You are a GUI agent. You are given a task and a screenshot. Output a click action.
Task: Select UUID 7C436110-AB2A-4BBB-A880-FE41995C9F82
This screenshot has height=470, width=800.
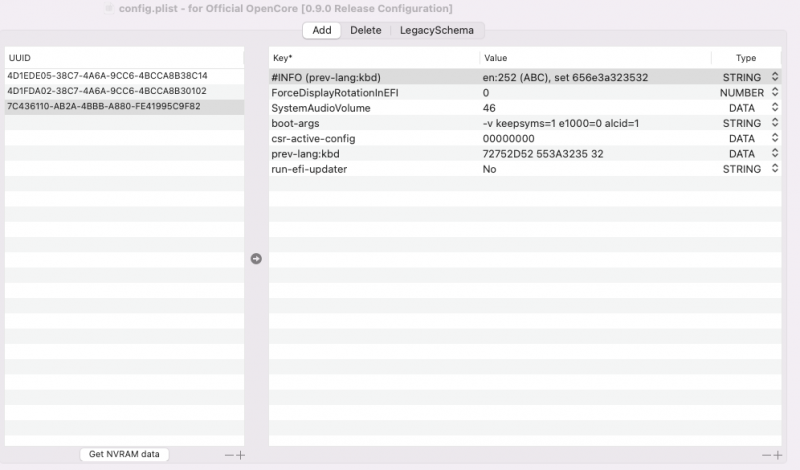coord(124,107)
